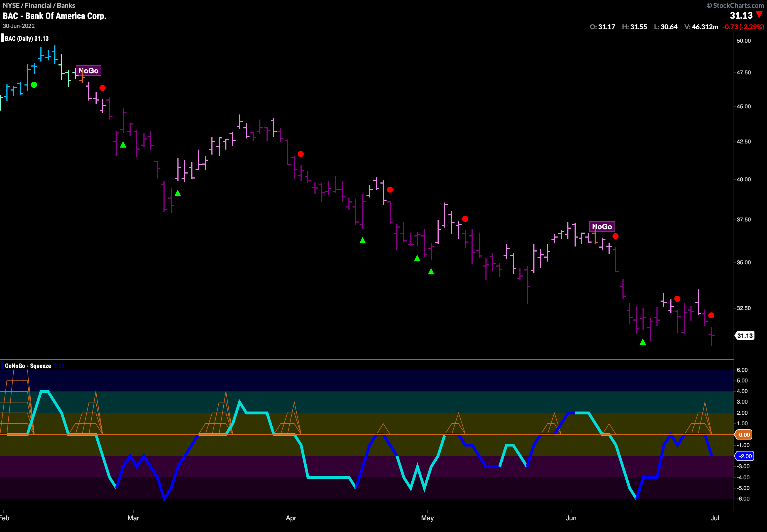The height and width of the screenshot is (532, 767).
Task: Click the 35.00 price axis label
Action: pyautogui.click(x=744, y=262)
